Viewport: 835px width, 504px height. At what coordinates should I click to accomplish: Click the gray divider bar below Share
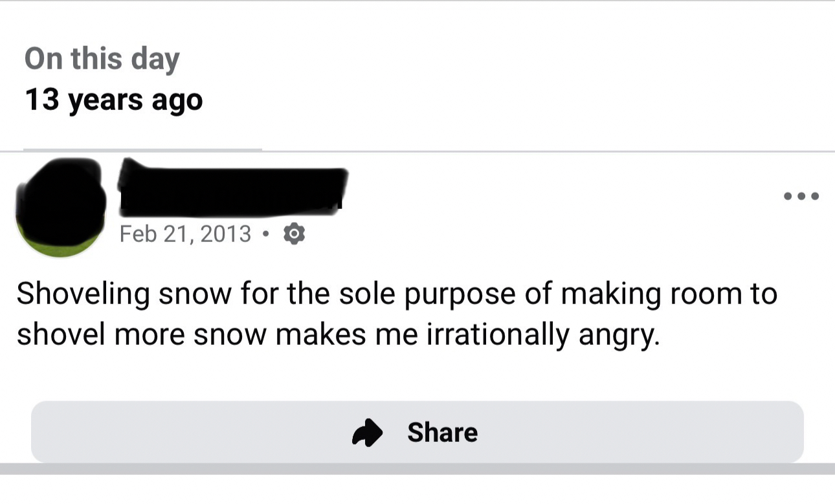click(x=417, y=469)
